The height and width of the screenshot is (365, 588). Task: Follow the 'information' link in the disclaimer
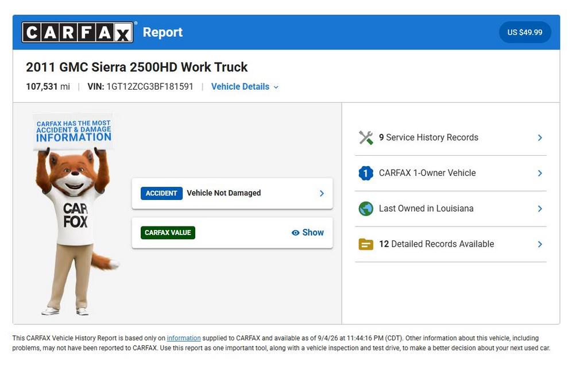pyautogui.click(x=184, y=338)
